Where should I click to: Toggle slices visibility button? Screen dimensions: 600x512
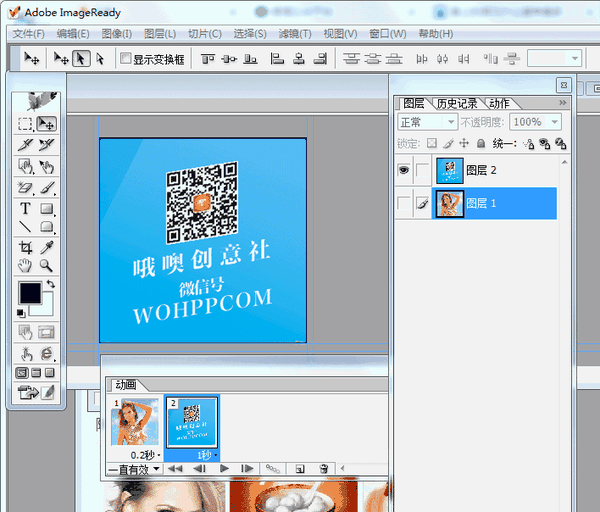tap(46, 332)
